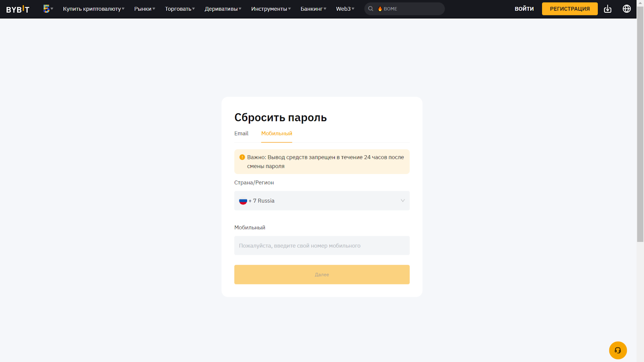The width and height of the screenshot is (644, 362).
Task: Click the 24-hour withdrawal warning text
Action: [325, 162]
